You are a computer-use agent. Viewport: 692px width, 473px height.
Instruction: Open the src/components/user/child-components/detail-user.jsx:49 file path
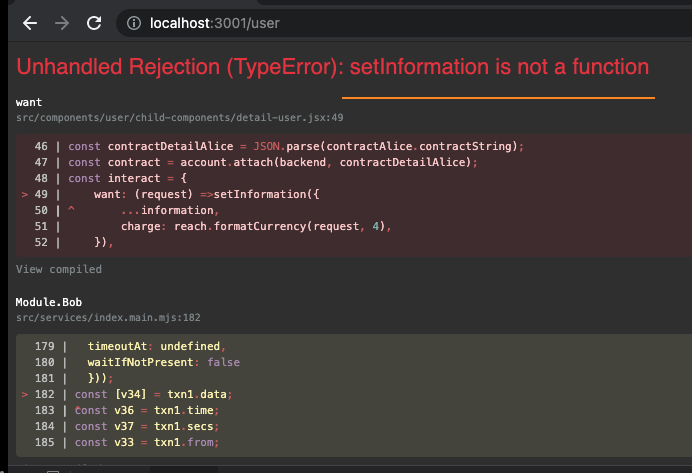click(180, 117)
